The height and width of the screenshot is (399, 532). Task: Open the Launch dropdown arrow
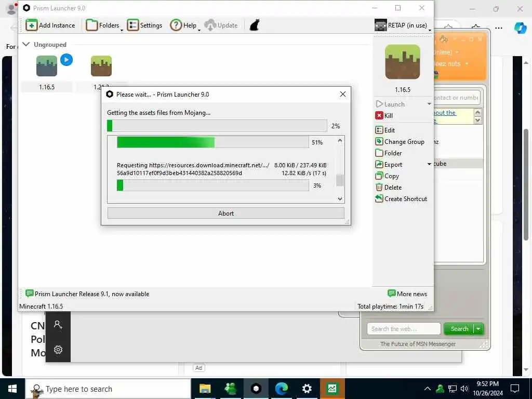(x=429, y=104)
